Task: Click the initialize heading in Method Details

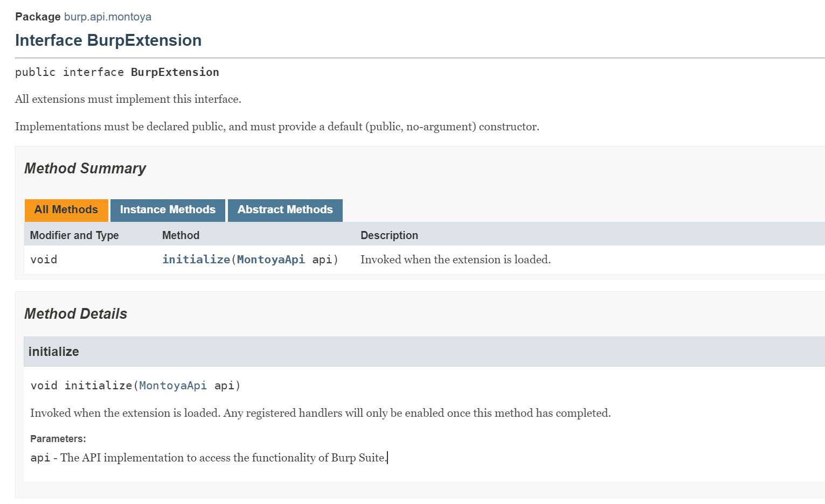Action: (x=54, y=352)
